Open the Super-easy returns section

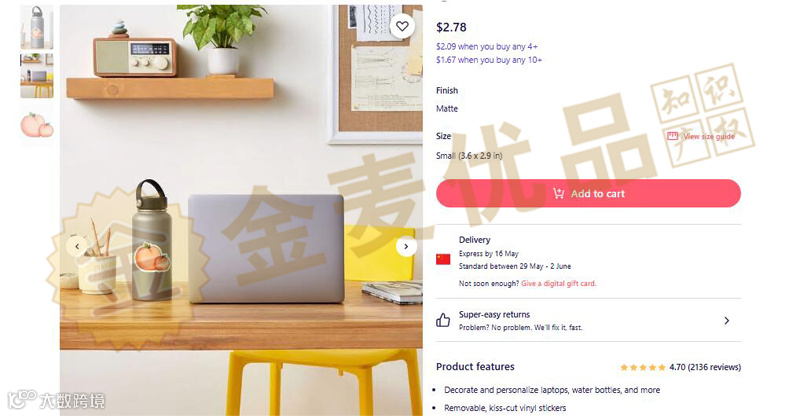588,320
